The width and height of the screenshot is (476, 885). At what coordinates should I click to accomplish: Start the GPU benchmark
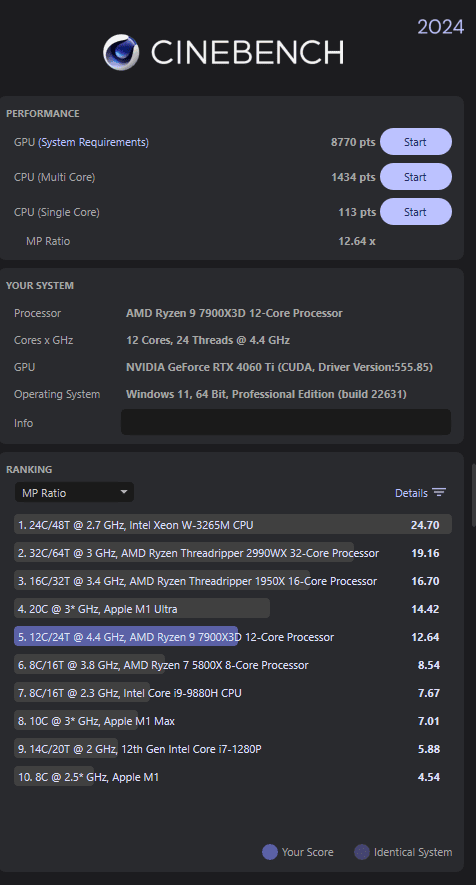coord(416,142)
